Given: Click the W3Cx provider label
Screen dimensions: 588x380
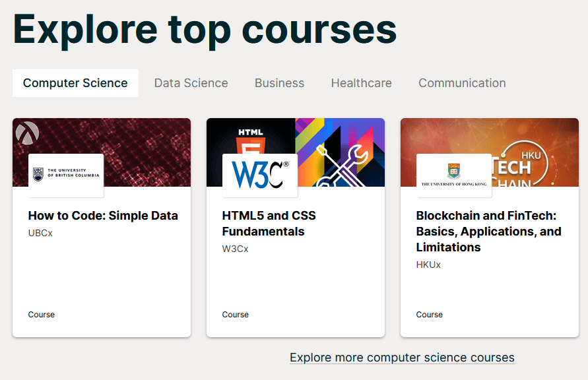Looking at the screenshot, I should coord(235,249).
